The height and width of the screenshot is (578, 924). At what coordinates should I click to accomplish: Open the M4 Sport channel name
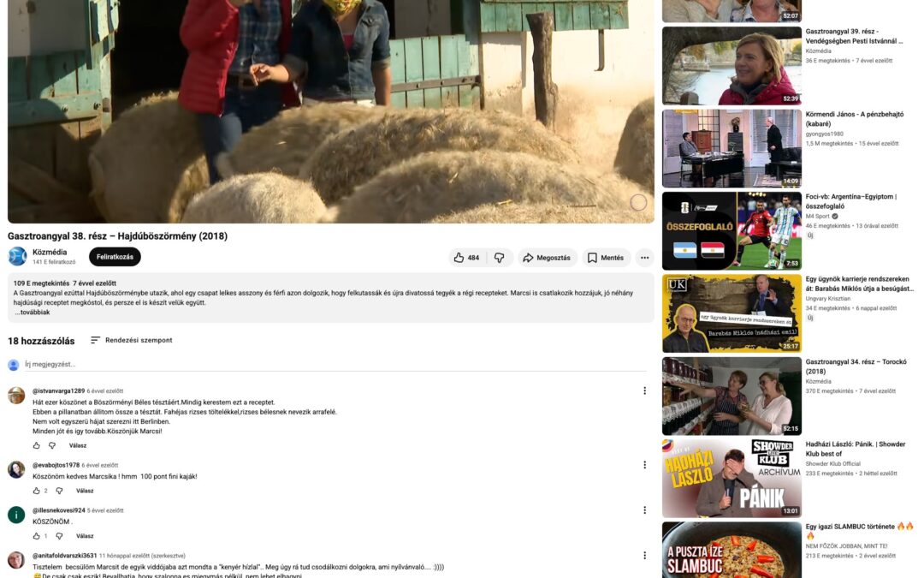(x=817, y=217)
